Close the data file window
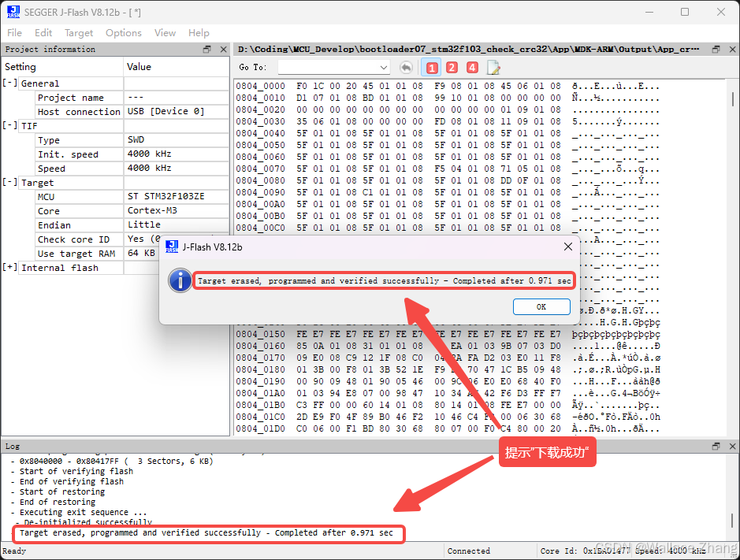The width and height of the screenshot is (740, 560). [732, 49]
